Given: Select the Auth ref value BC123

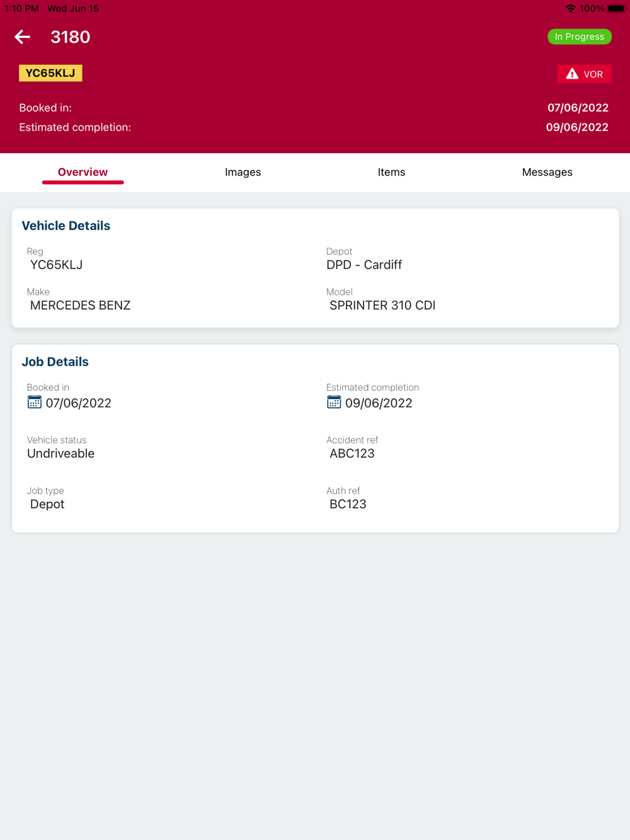Looking at the screenshot, I should (x=348, y=504).
